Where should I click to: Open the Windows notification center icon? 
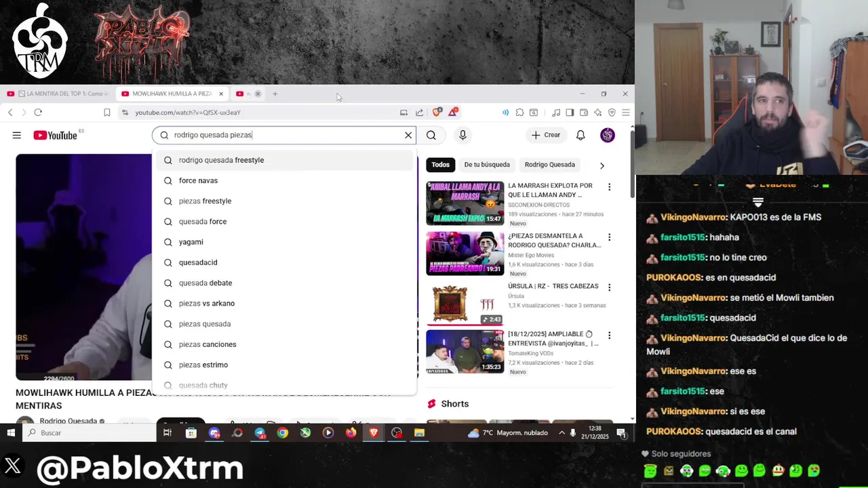(622, 433)
